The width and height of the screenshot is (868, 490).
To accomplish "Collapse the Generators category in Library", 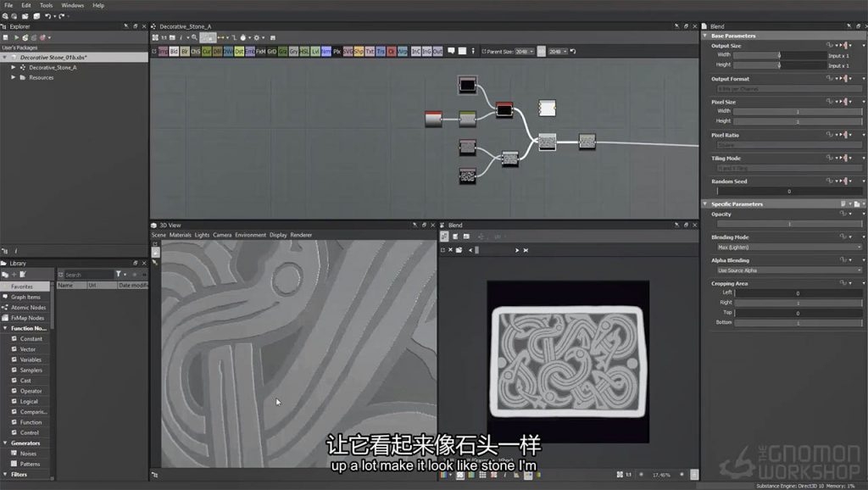I will [5, 443].
